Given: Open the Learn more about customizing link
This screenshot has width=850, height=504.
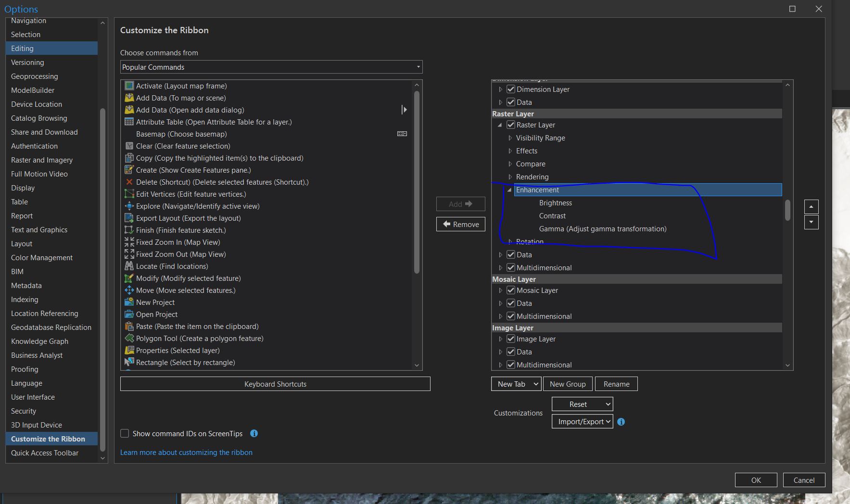Looking at the screenshot, I should [186, 452].
